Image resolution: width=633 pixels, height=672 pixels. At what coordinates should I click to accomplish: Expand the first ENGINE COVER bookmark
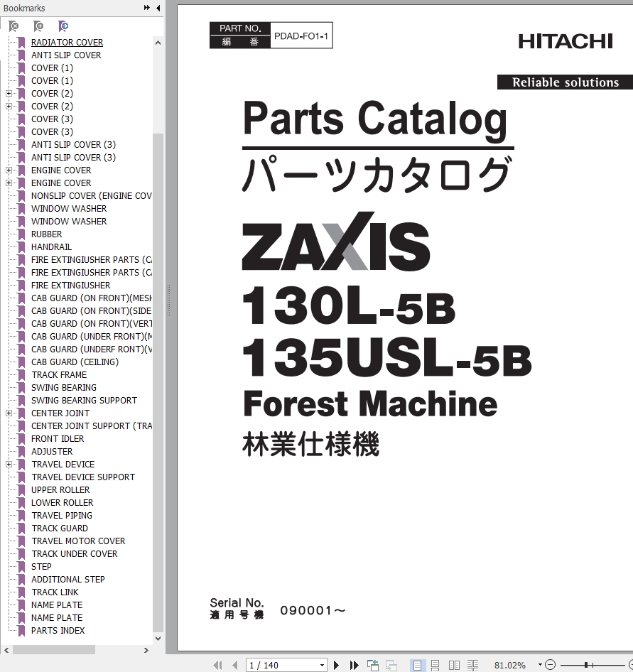9,170
